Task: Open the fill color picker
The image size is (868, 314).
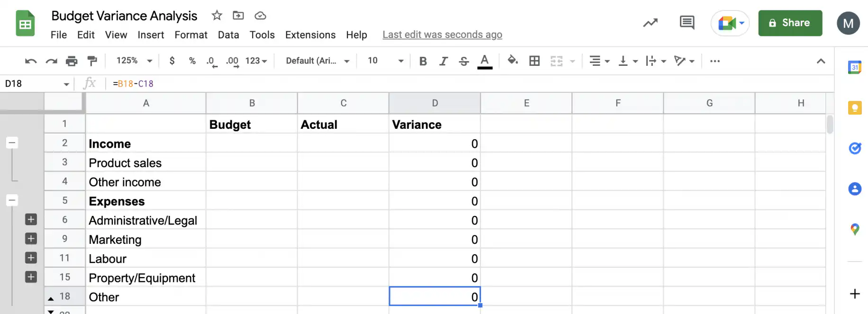Action: pyautogui.click(x=513, y=61)
